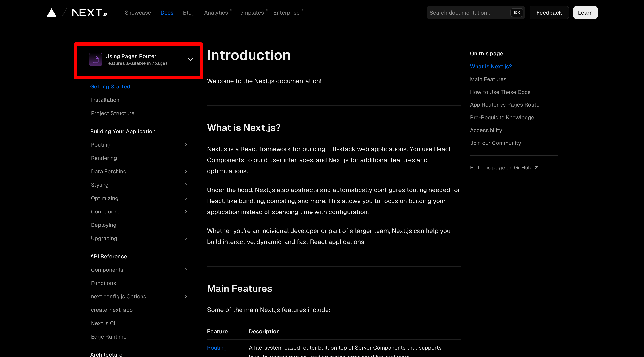Screen dimensions: 644x357
Task: Open the create-next-app reference page
Action: [x=112, y=310]
